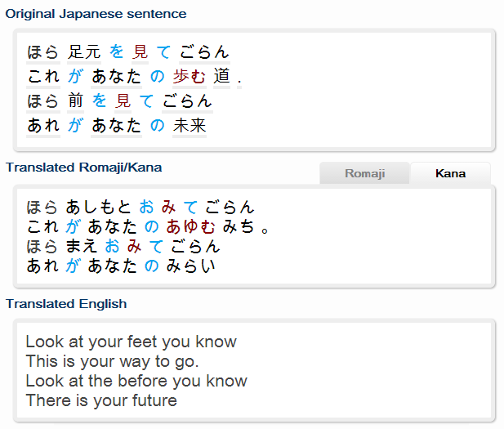Screen dimensions: 504x429
Task: Click "Look at your feet you know" line
Action: [132, 342]
